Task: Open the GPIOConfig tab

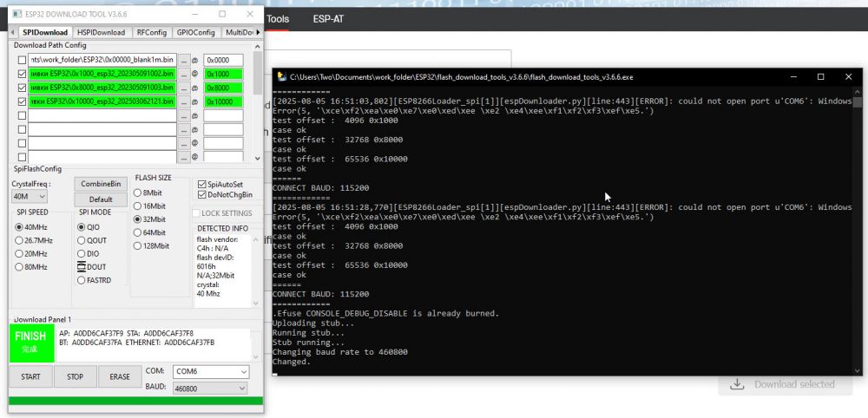Action: 196,33
